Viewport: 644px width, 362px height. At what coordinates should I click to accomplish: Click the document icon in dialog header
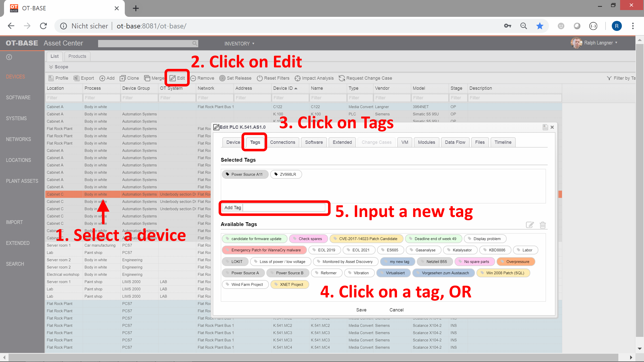(x=545, y=127)
